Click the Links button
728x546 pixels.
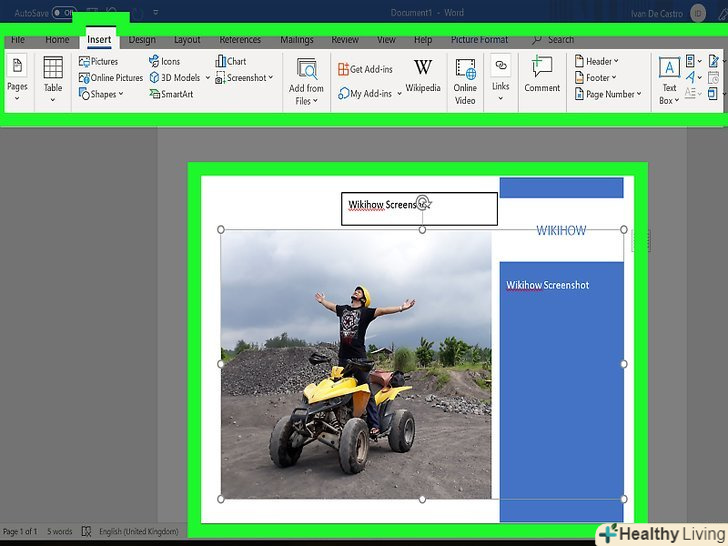(x=500, y=75)
